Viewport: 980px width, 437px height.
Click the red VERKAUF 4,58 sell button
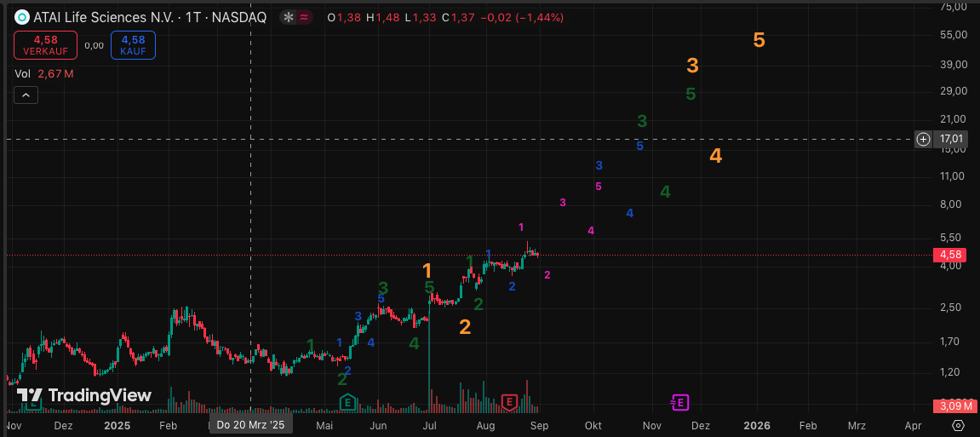[x=45, y=44]
